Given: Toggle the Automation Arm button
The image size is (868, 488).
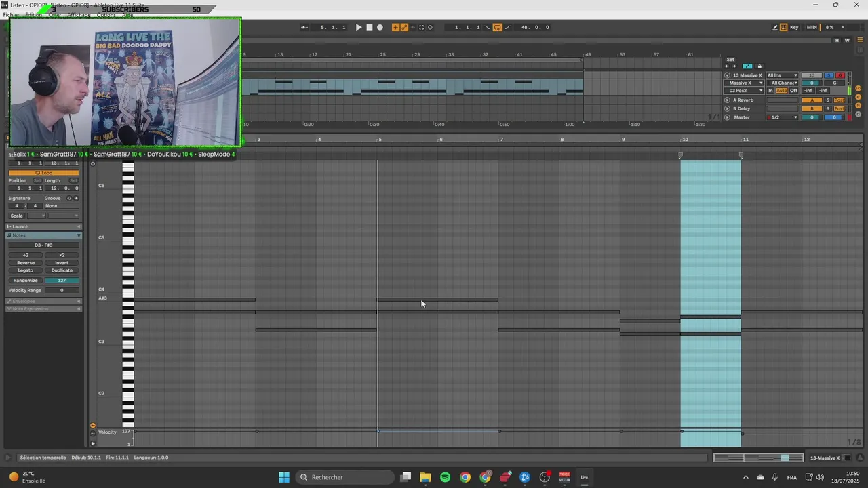Looking at the screenshot, I should pyautogui.click(x=405, y=27).
